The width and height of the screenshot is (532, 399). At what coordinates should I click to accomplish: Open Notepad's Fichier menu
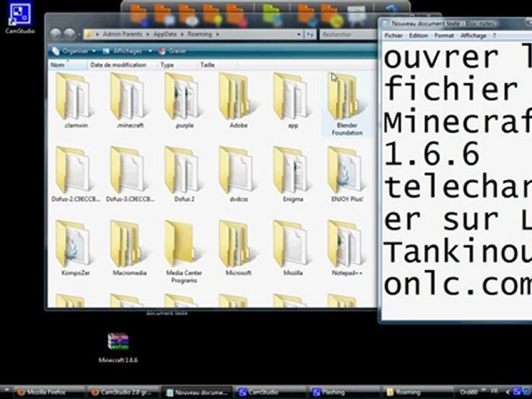tap(393, 35)
